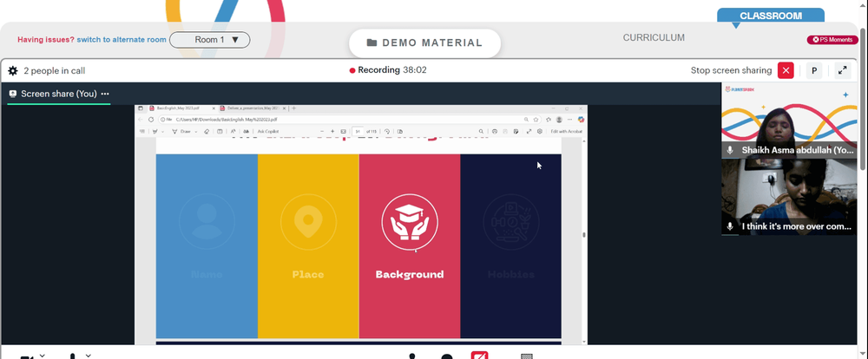Click switch to alternate room link

pyautogui.click(x=122, y=40)
